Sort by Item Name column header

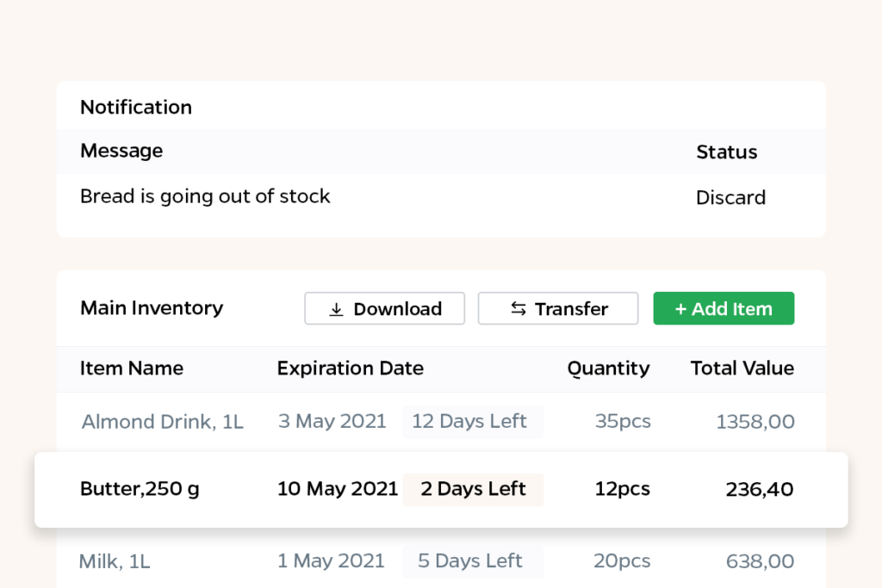click(132, 368)
